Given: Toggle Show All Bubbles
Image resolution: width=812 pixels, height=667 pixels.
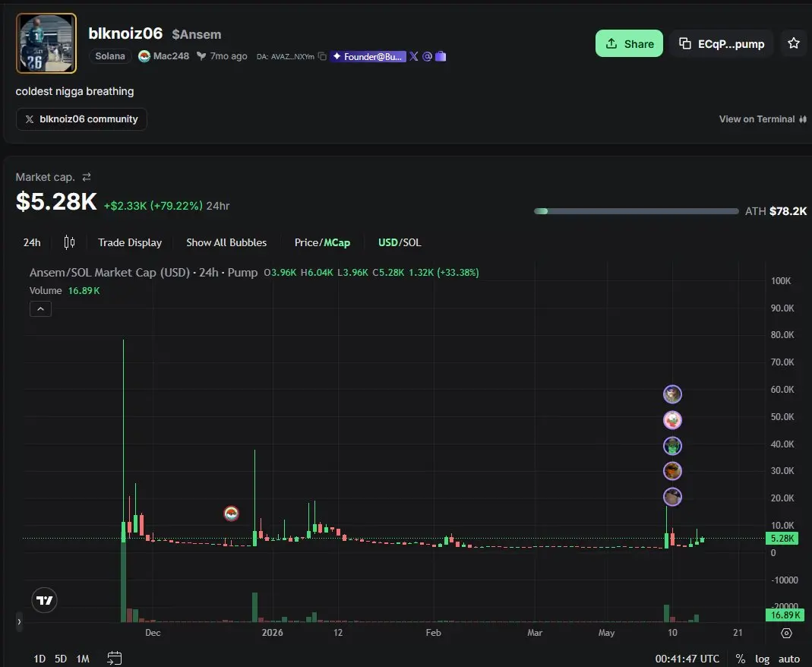Looking at the screenshot, I should pos(226,242).
